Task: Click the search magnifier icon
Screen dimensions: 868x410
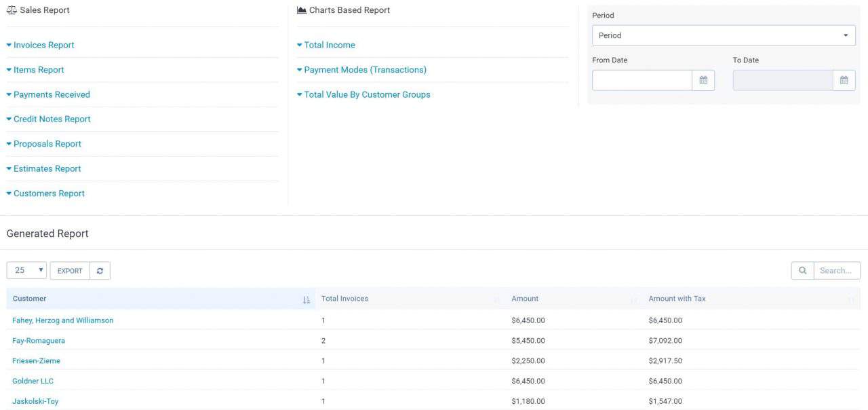Action: click(802, 271)
